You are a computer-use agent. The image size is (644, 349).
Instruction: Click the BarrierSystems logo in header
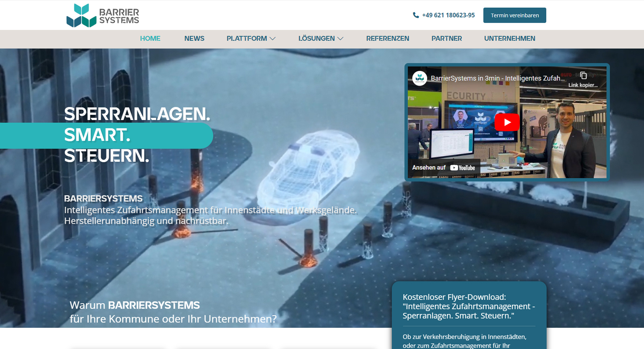point(103,15)
